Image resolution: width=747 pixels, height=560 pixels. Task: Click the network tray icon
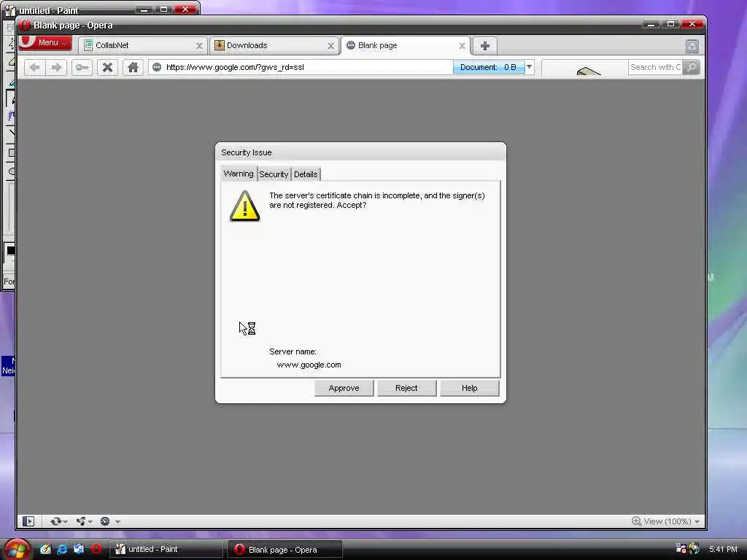coord(681,548)
